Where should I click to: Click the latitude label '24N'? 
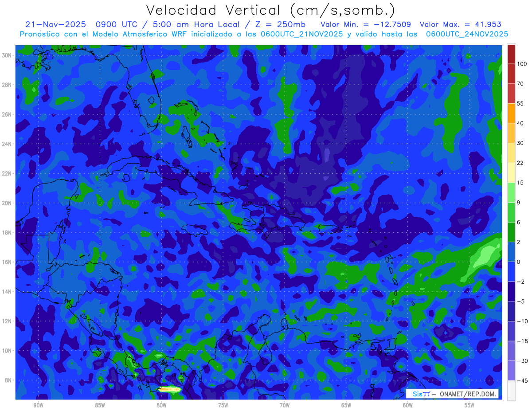pos(8,144)
